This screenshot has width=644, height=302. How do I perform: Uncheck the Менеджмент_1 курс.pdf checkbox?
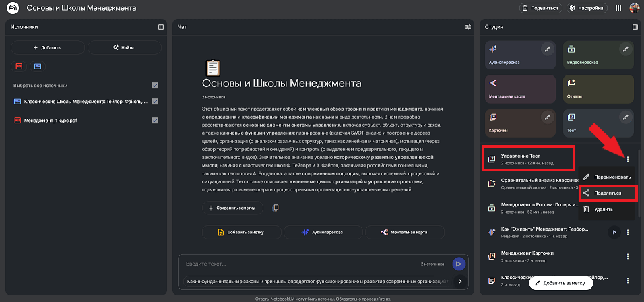155,121
